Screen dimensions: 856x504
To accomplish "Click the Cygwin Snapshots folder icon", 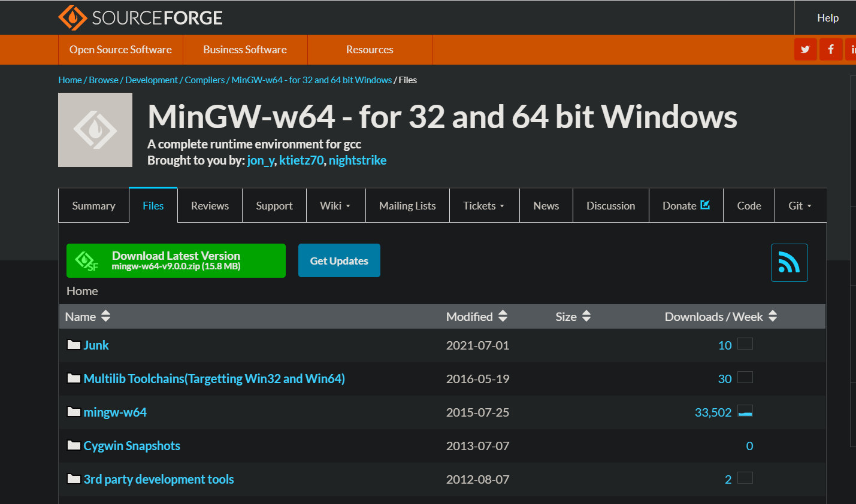I will pyautogui.click(x=74, y=445).
